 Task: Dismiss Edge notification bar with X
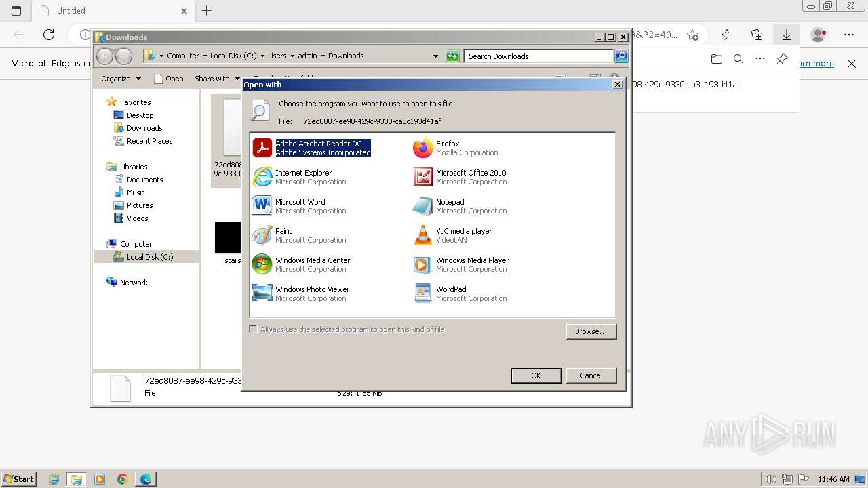852,64
